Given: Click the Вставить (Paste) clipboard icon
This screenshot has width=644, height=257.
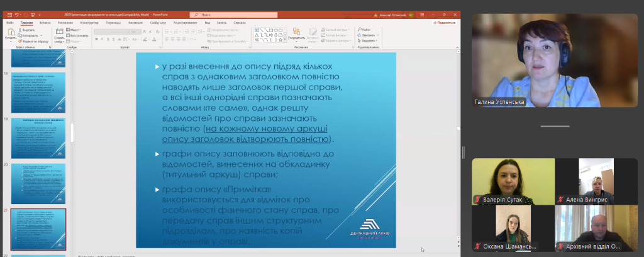Looking at the screenshot, I should (x=11, y=33).
